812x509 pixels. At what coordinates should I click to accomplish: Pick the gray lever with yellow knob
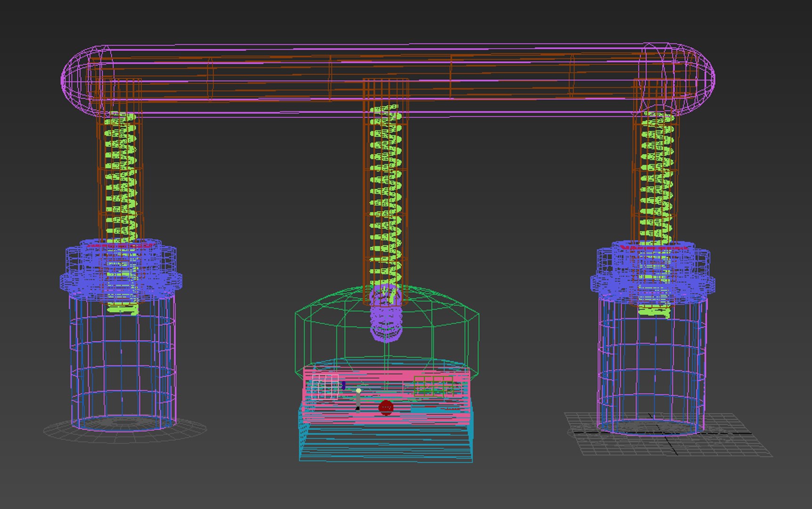pos(358,400)
